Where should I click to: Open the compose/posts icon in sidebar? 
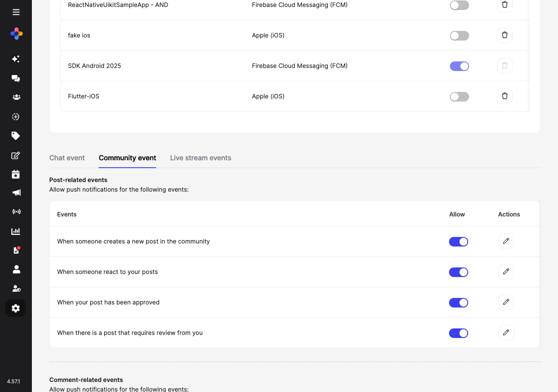[x=16, y=155]
